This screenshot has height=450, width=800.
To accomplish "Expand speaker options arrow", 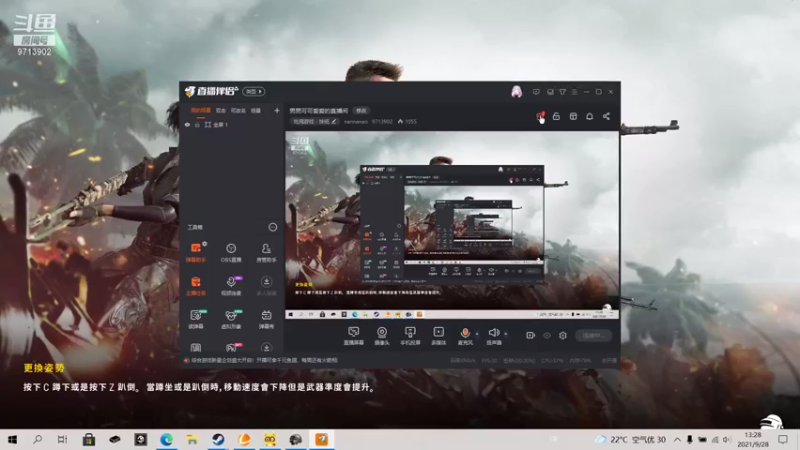I will coord(506,334).
